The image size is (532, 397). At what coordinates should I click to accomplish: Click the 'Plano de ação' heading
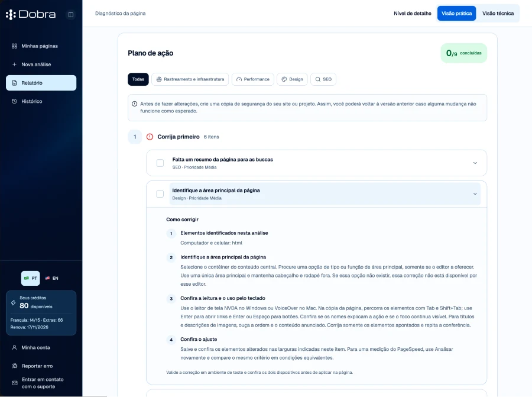pos(150,53)
